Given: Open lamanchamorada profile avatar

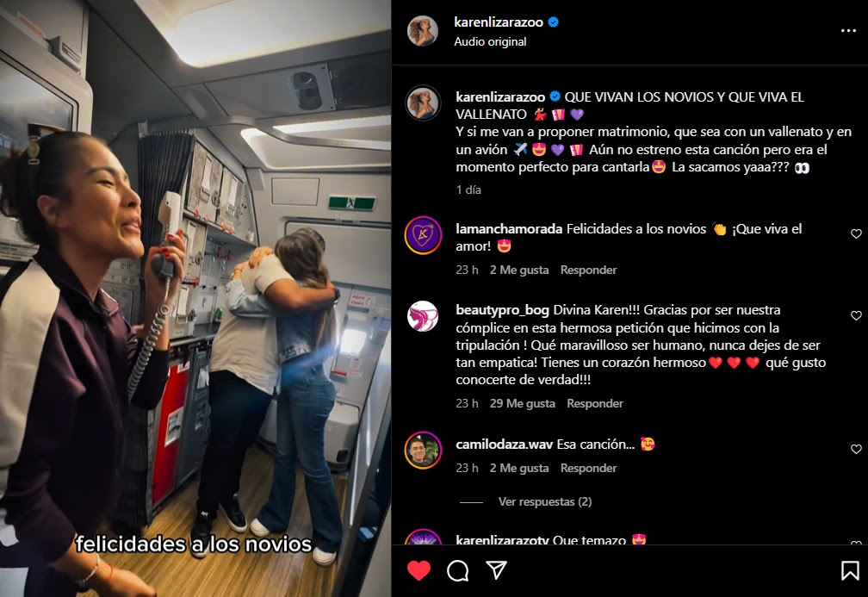Looking at the screenshot, I should [x=424, y=235].
